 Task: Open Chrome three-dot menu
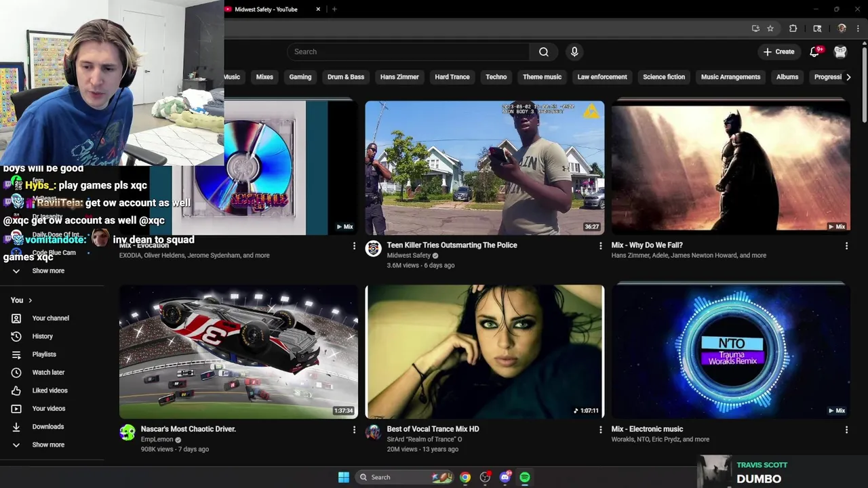coord(858,28)
